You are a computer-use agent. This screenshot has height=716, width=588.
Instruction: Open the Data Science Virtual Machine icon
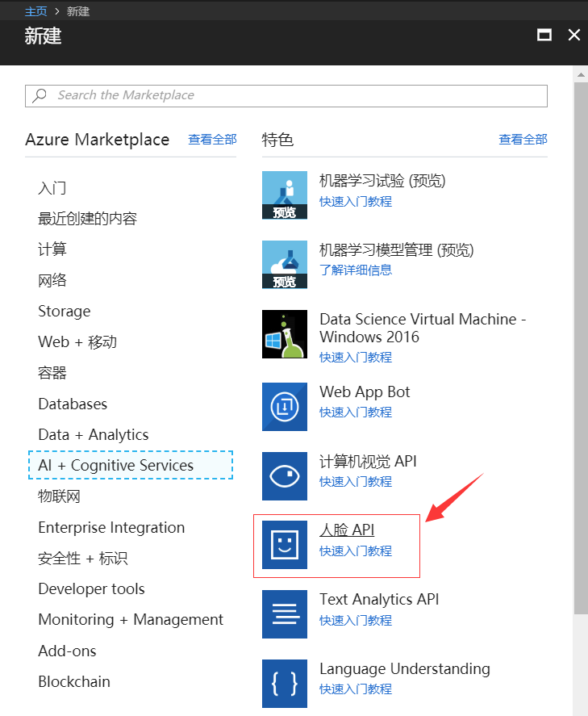[x=284, y=334]
